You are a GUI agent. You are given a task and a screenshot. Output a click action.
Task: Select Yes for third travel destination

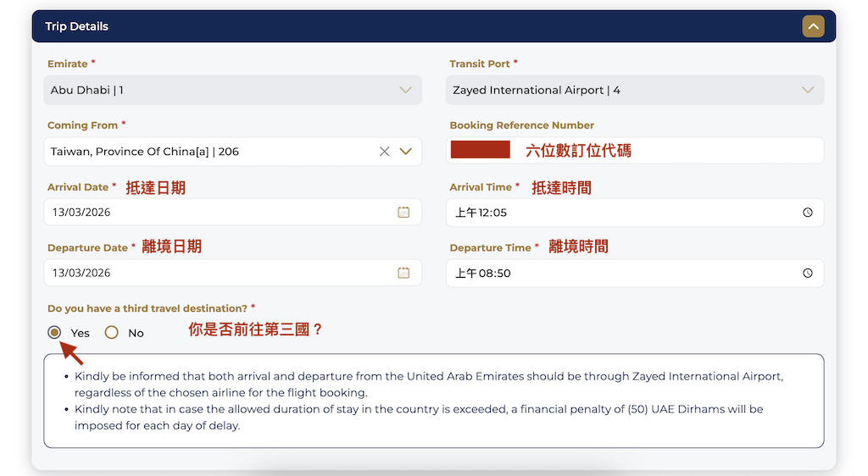[55, 333]
